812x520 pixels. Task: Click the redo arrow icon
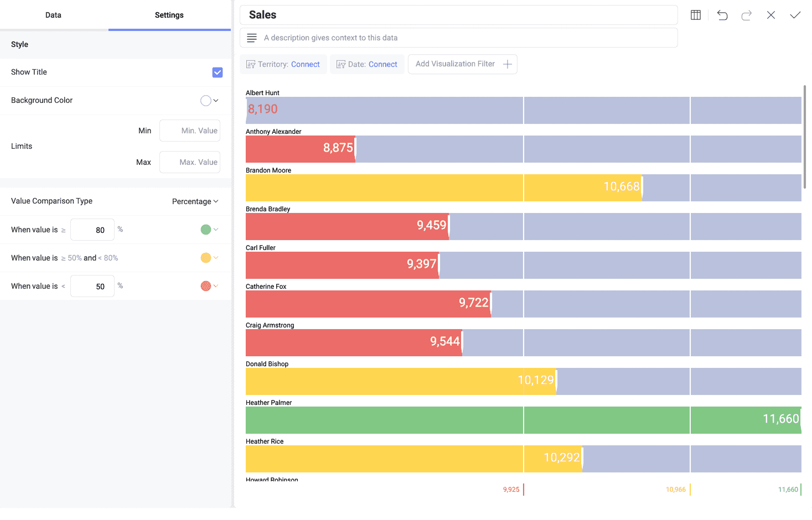pyautogui.click(x=746, y=15)
